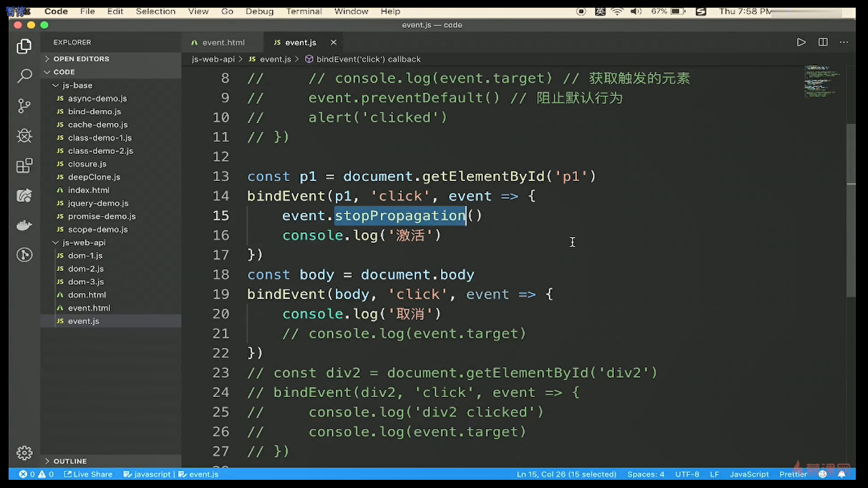Image resolution: width=868 pixels, height=488 pixels.
Task: Open js-web-api breadcrumb dropdown
Action: [x=213, y=59]
